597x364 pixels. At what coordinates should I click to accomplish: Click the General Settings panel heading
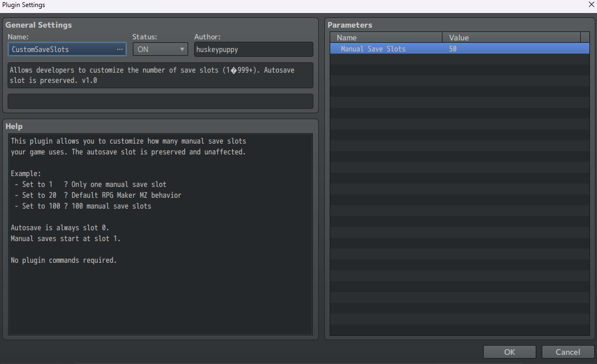(38, 25)
